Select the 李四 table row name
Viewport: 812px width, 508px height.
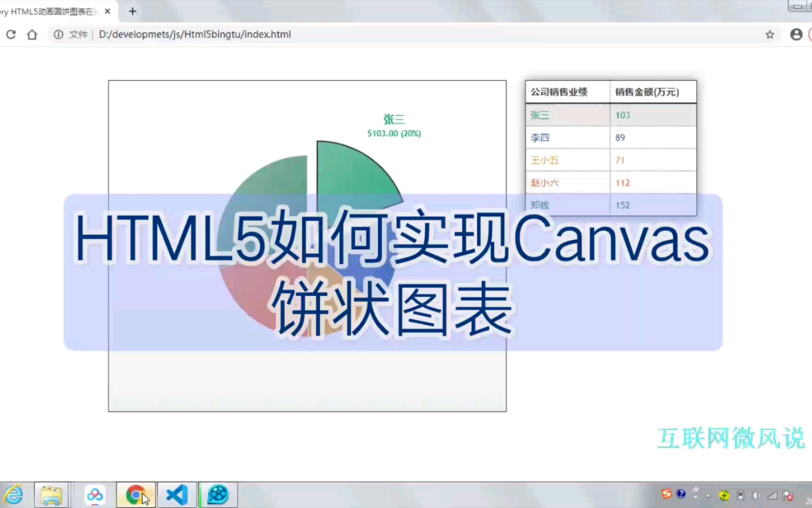click(540, 138)
